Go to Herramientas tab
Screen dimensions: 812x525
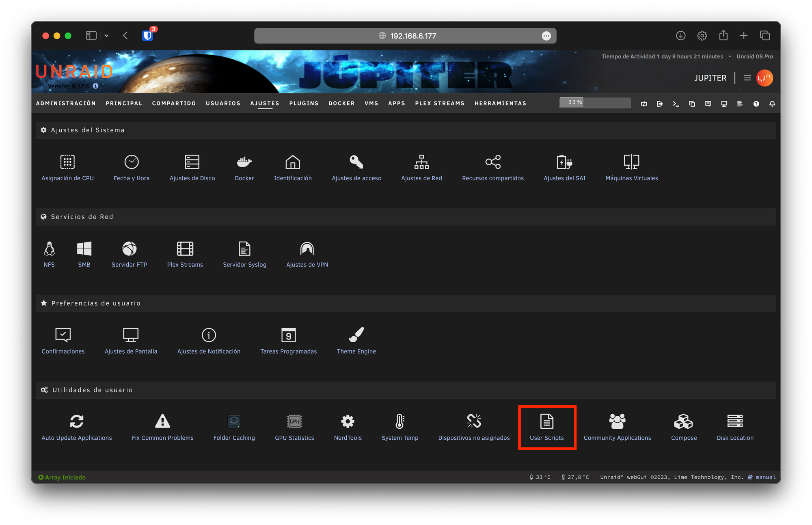[500, 103]
